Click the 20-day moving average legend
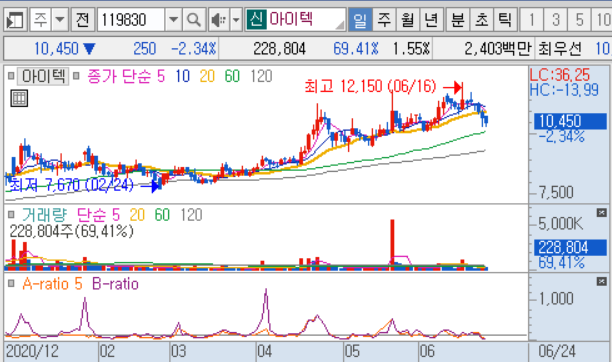612x362 pixels. point(207,76)
